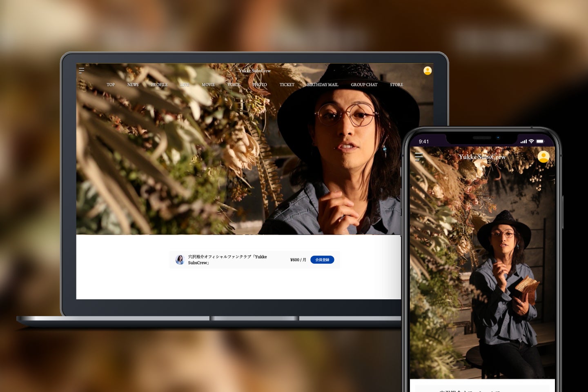Open the PROFILE page from the nav
The width and height of the screenshot is (588, 392).
pos(159,85)
